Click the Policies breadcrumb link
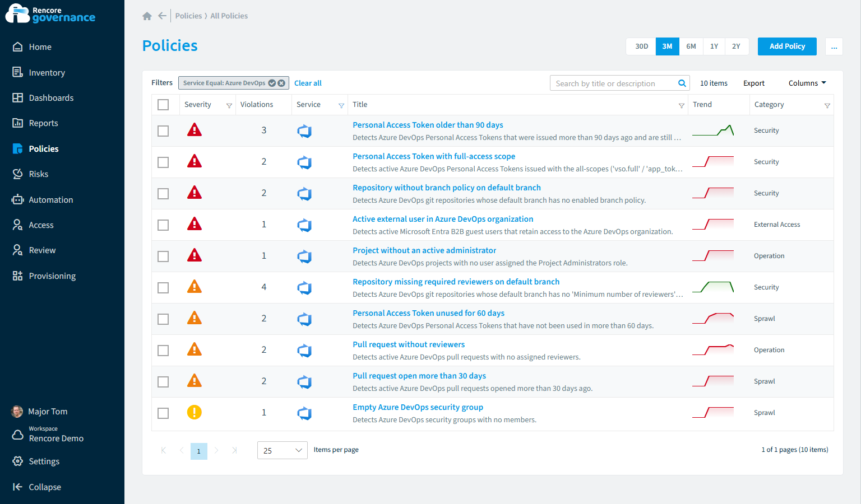 pos(188,16)
